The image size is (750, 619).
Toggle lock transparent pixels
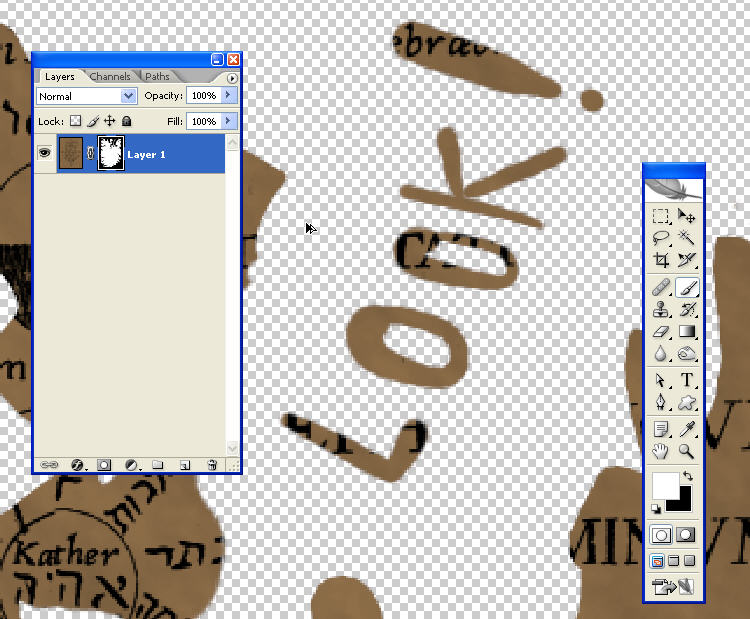click(76, 121)
